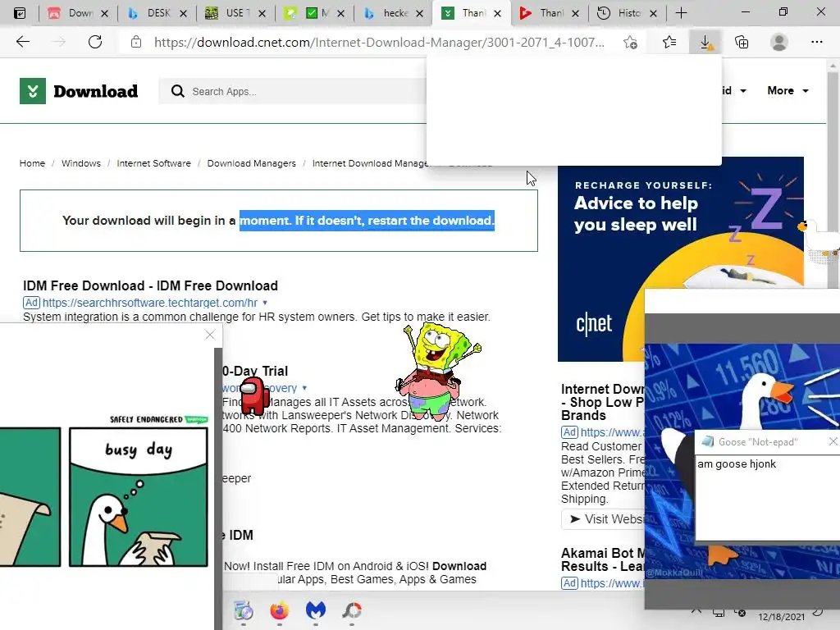This screenshot has width=840, height=630.
Task: Close the goose comic popup window
Action: point(210,335)
